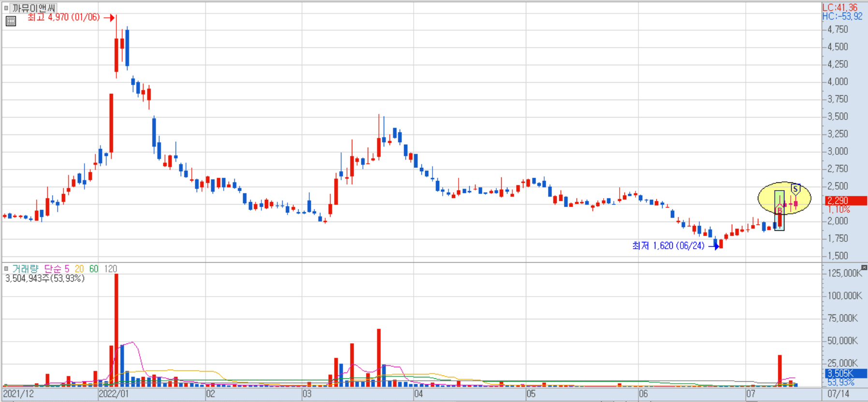
Task: Click the 2022/01 date axis label
Action: [114, 394]
